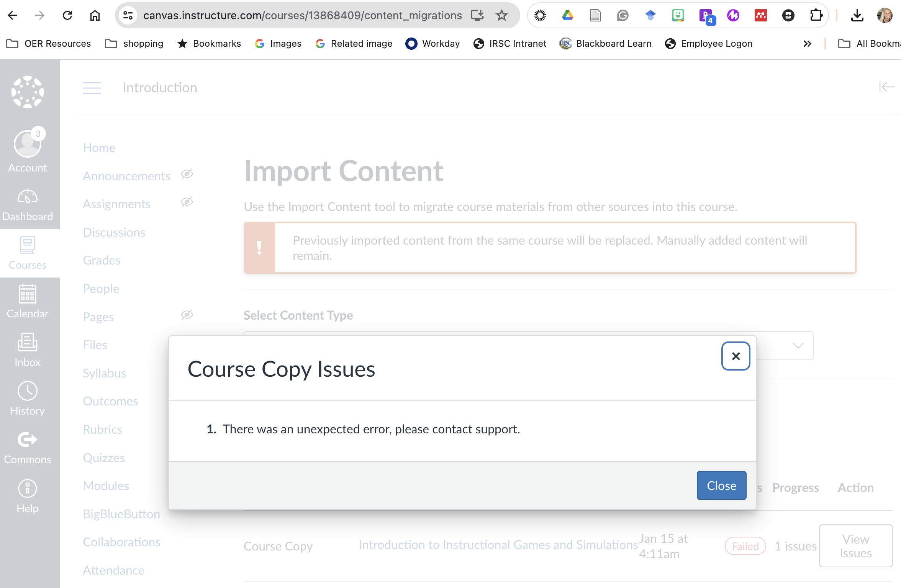901x588 pixels.
Task: Check the Canvas Inbox icon
Action: (27, 349)
